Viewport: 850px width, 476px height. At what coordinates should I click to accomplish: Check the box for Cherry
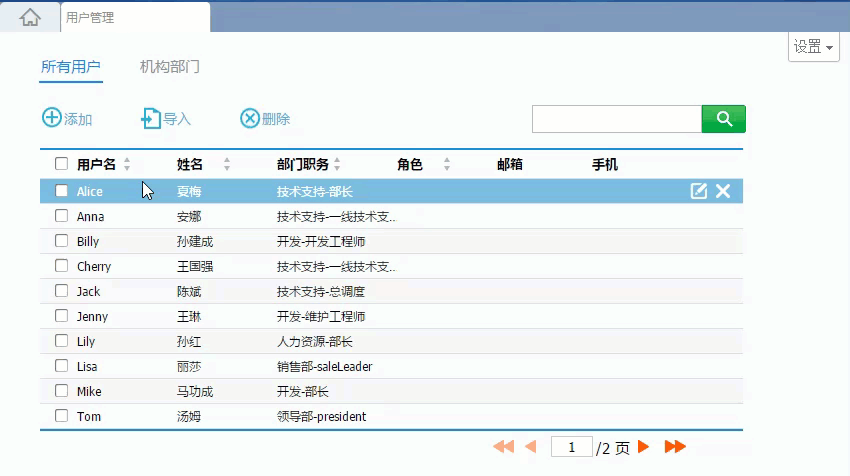click(x=61, y=266)
